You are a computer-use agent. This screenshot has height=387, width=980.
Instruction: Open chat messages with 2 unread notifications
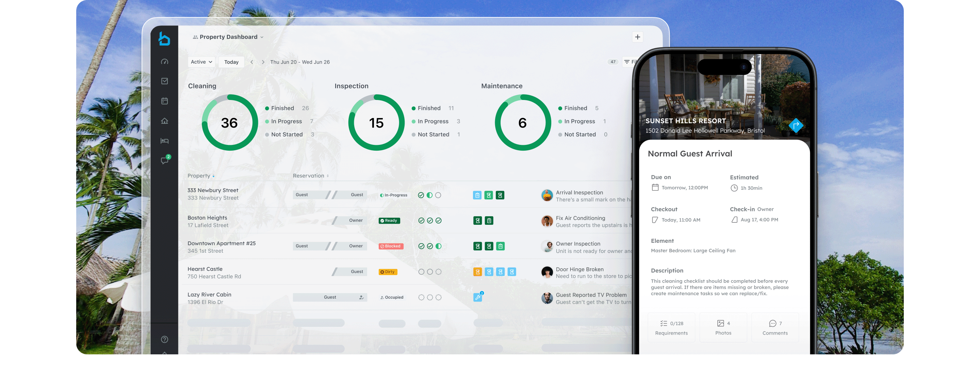(x=165, y=161)
